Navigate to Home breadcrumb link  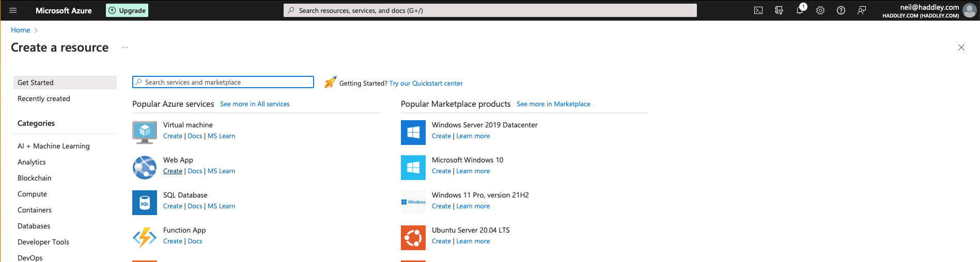coord(21,30)
